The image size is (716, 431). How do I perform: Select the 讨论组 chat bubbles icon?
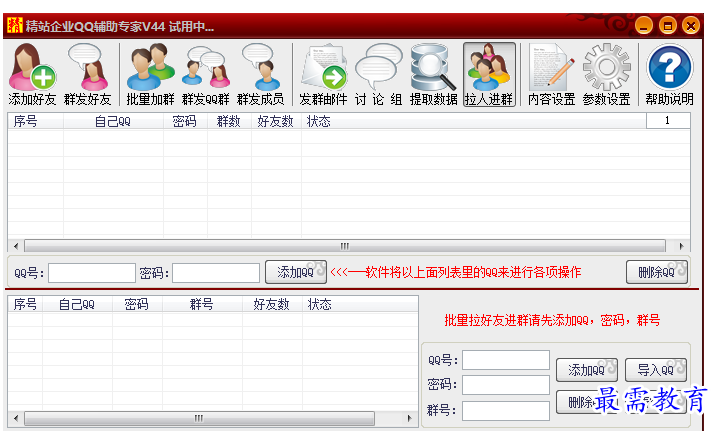pyautogui.click(x=379, y=75)
